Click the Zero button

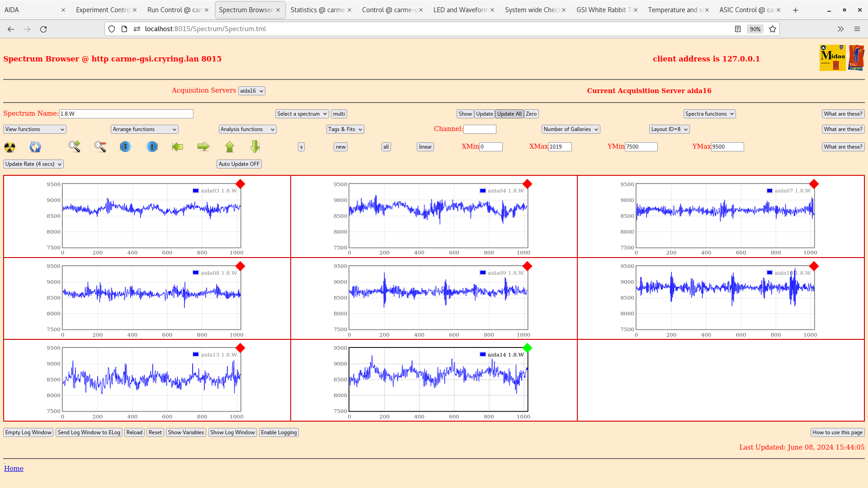pyautogui.click(x=531, y=114)
